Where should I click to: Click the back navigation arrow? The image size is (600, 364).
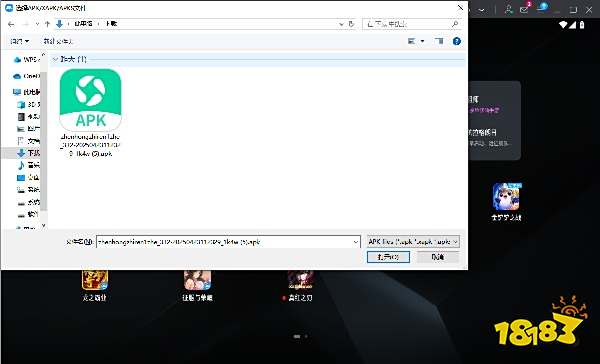coord(11,24)
